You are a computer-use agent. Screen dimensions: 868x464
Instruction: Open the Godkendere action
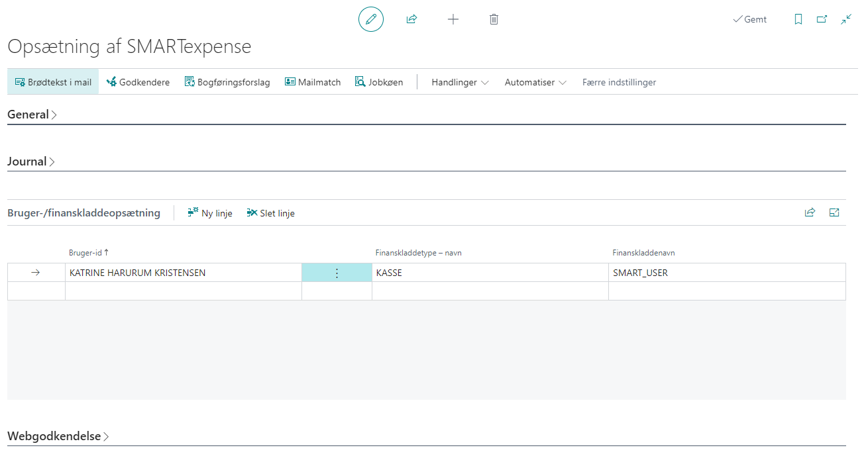click(x=138, y=82)
